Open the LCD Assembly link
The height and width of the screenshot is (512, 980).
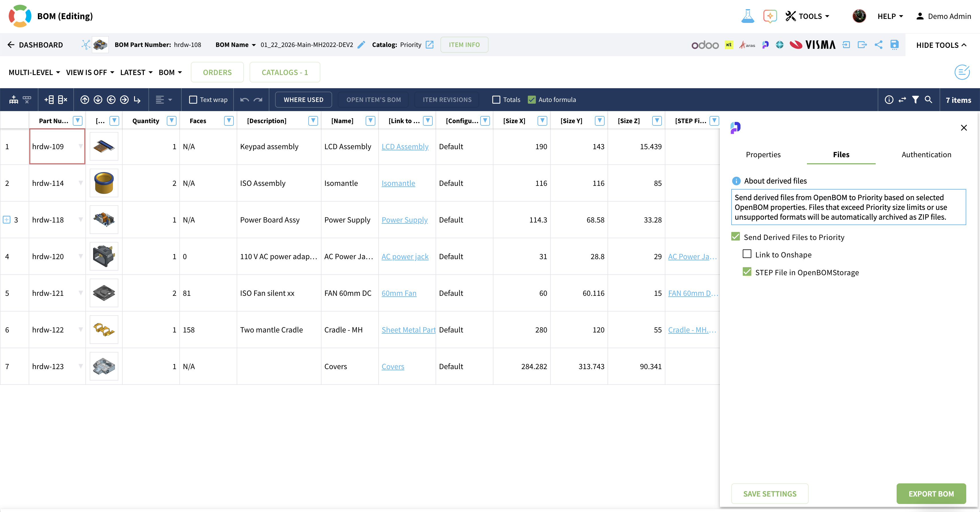[x=405, y=147]
